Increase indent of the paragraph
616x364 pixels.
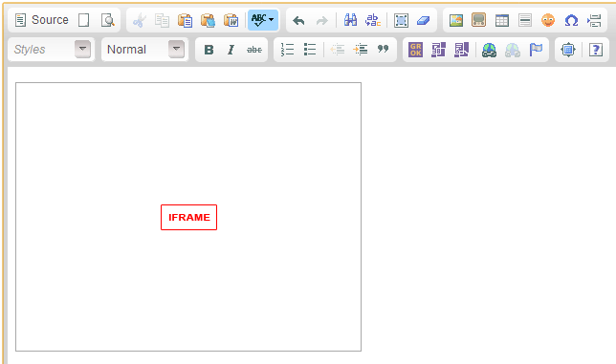[x=361, y=50]
